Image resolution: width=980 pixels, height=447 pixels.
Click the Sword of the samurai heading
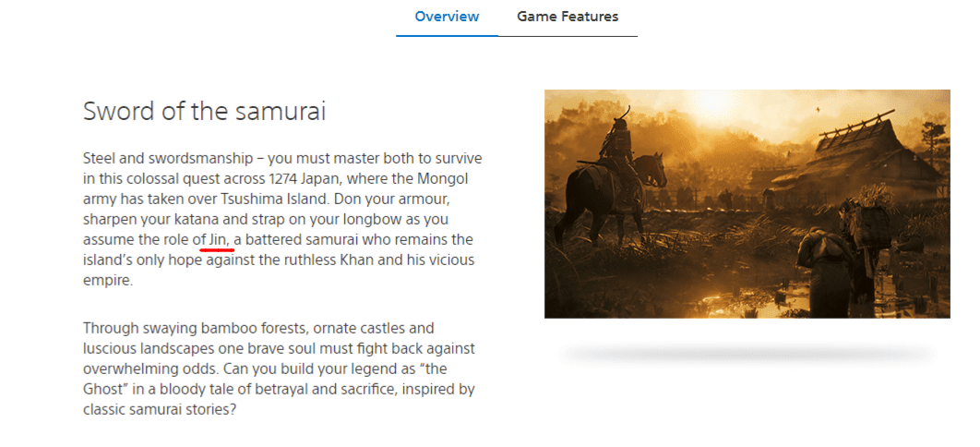click(204, 111)
